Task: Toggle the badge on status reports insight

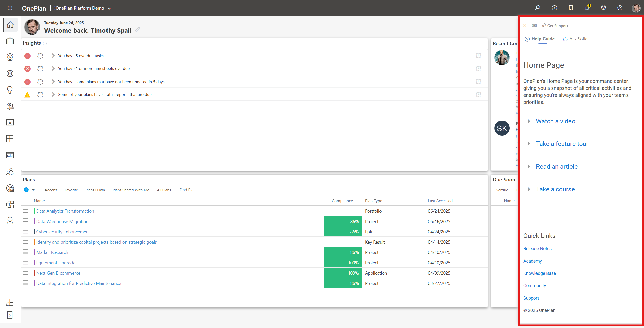Action: [40, 94]
